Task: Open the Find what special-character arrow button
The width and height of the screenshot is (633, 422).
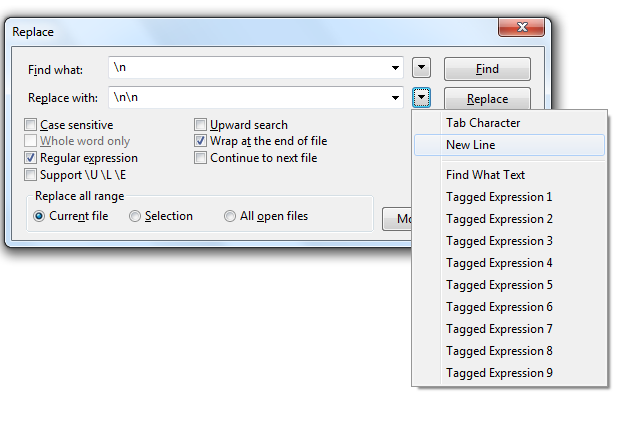Action: coord(422,68)
